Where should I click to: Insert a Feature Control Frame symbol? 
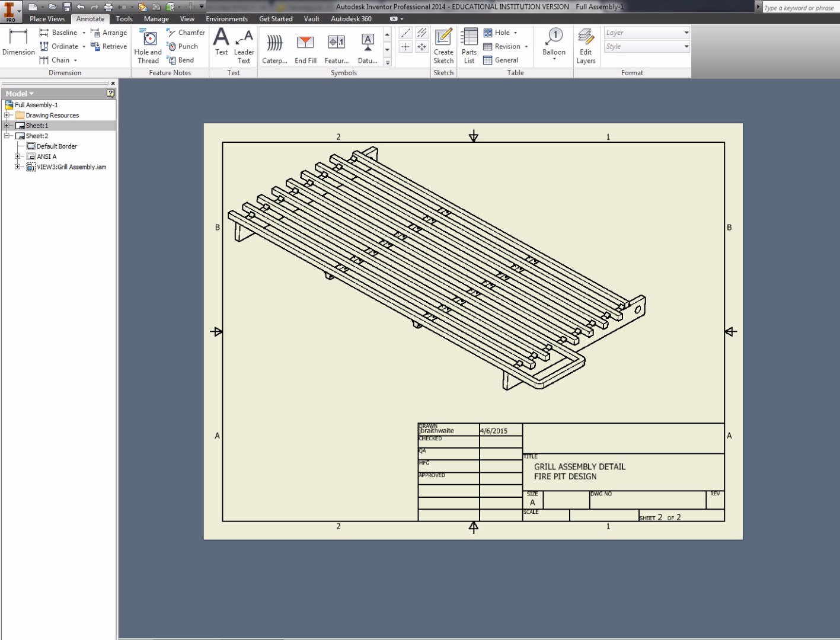(337, 49)
